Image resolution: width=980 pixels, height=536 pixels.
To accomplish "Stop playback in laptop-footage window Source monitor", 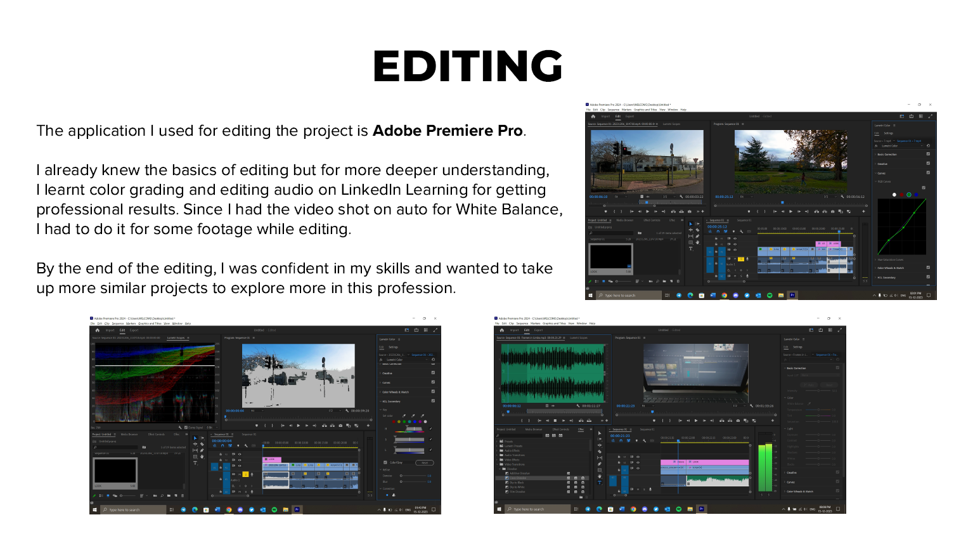I will click(x=555, y=421).
